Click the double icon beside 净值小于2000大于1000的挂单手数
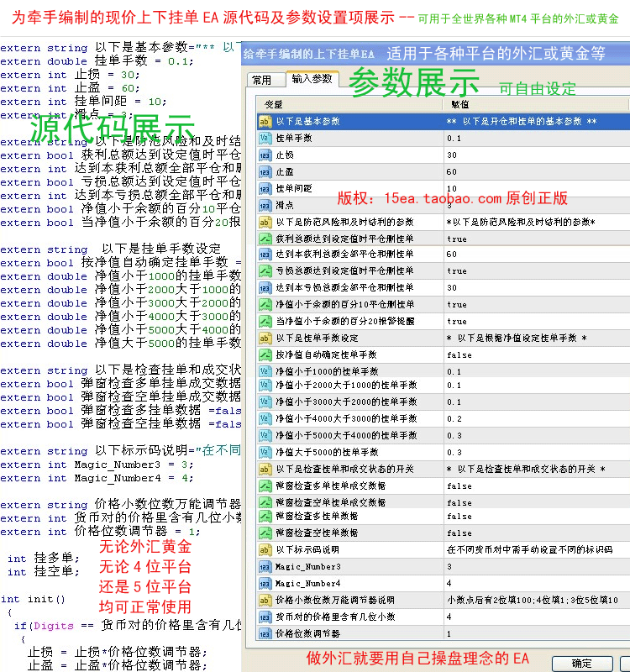630x672 pixels. (265, 385)
